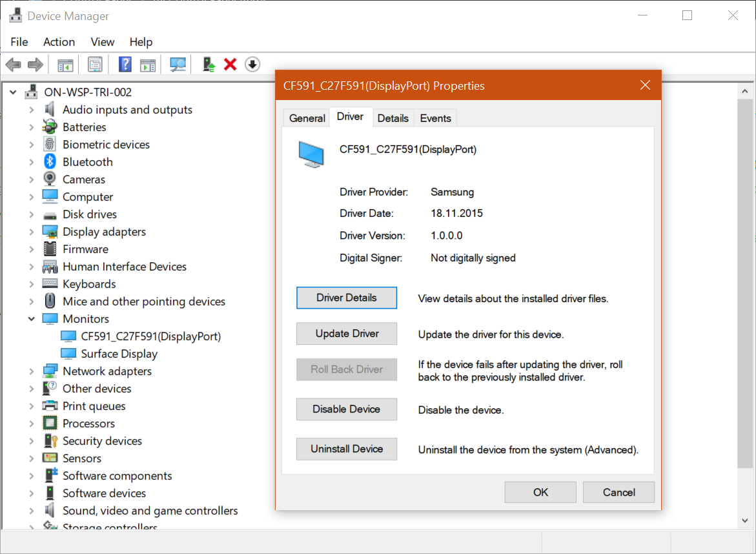Viewport: 756px width, 554px height.
Task: Click monitor icon in Properties dialog
Action: 311,154
